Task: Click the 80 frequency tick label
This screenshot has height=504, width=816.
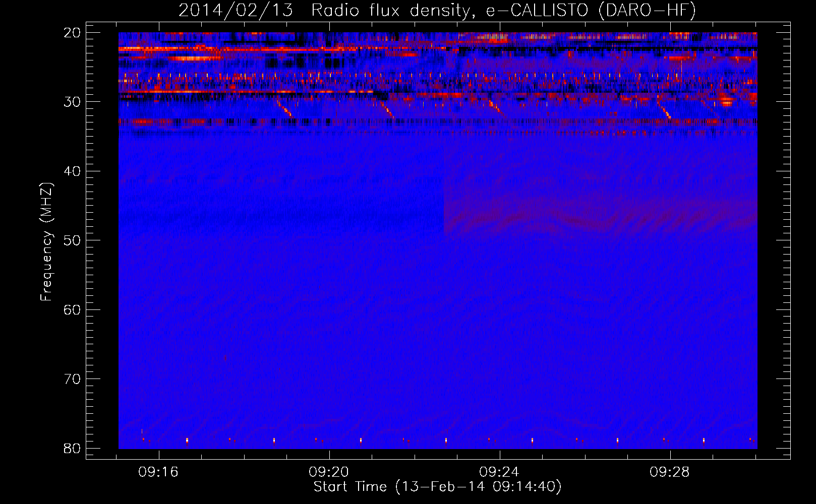Action: [73, 448]
